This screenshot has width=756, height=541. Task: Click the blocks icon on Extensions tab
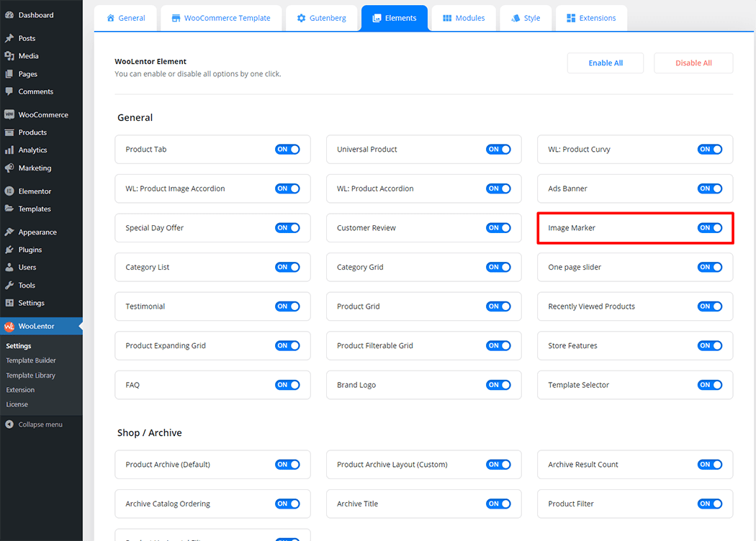point(571,18)
